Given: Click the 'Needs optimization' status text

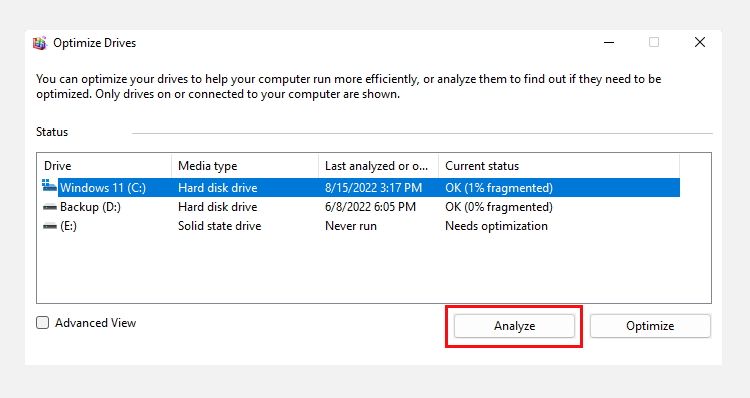Looking at the screenshot, I should click(496, 226).
